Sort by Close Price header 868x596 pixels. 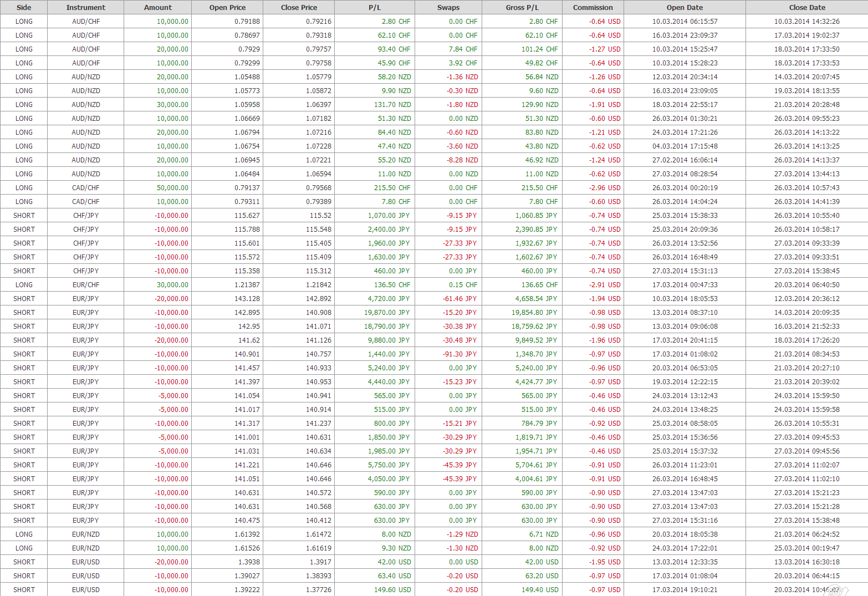point(299,7)
